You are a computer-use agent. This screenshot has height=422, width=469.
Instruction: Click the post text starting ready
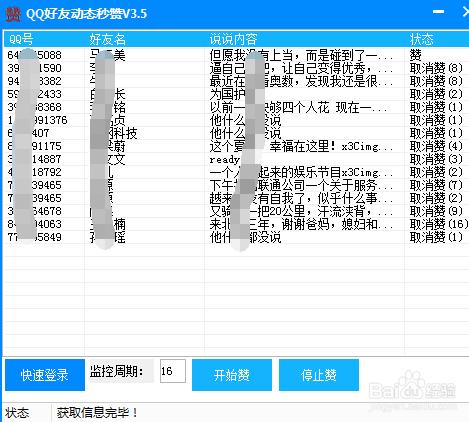point(225,159)
